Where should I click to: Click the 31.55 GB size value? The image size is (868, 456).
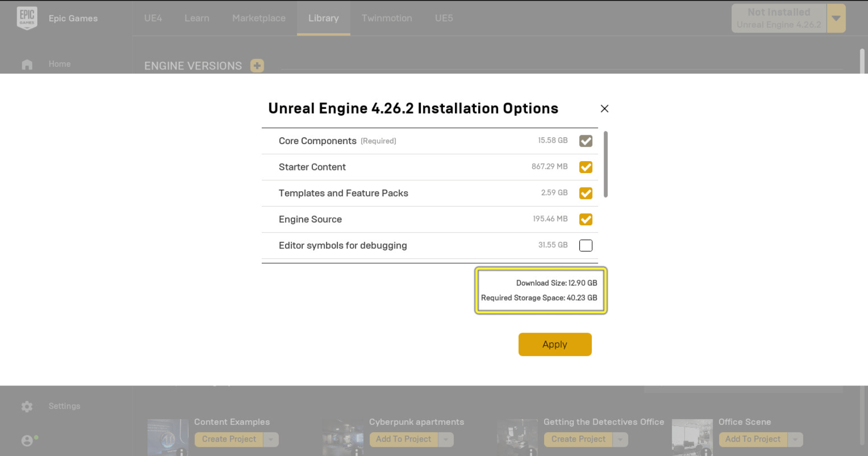(553, 245)
